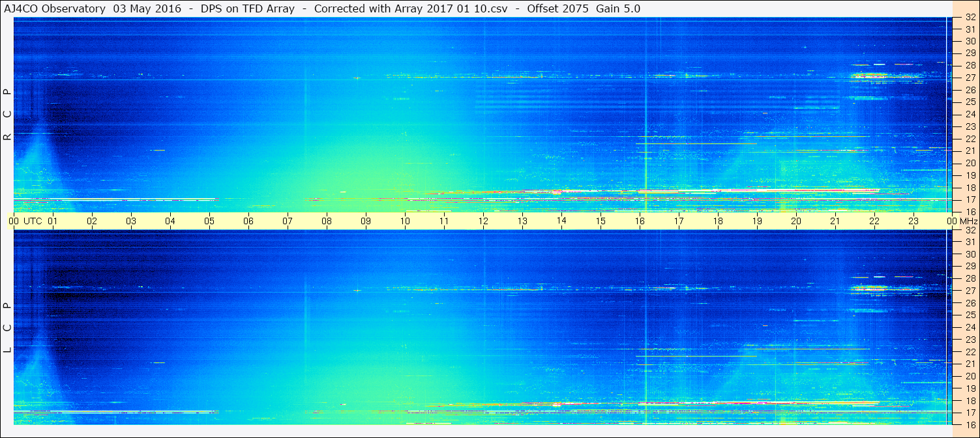Select the "Offset 2075" value
This screenshot has height=438, width=980.
pyautogui.click(x=557, y=8)
